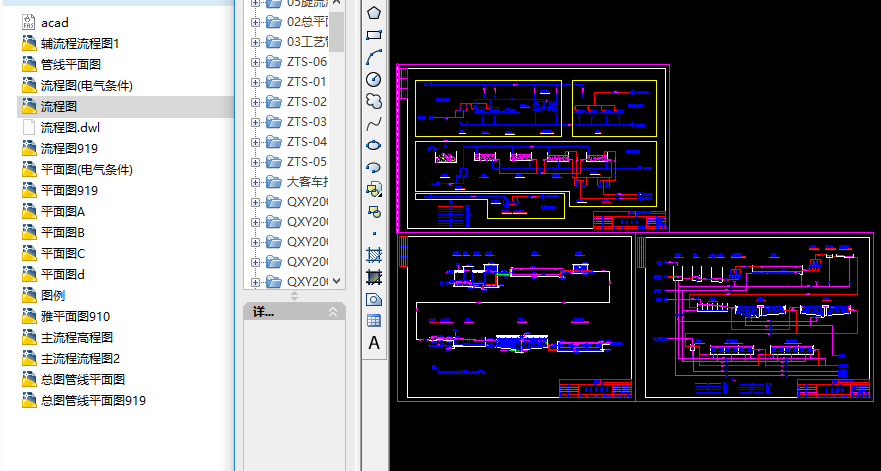
Task: Select the 流程图(电气条件) drawing file
Action: pos(77,85)
